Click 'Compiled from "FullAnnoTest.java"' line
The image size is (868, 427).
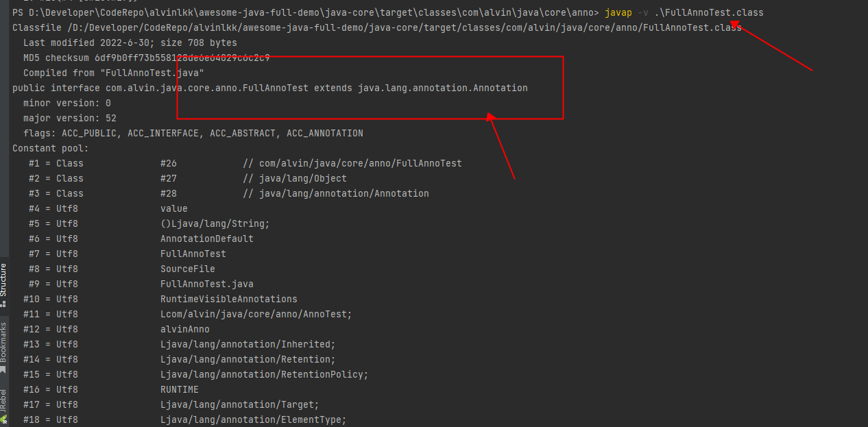coord(114,73)
